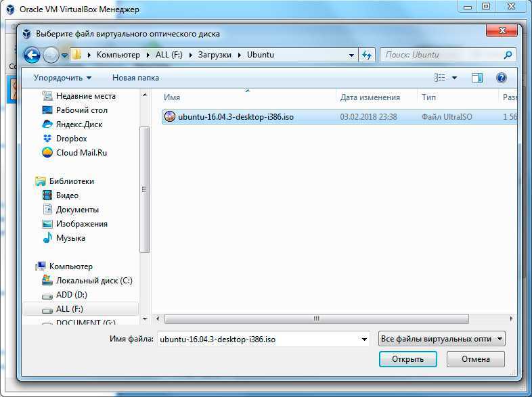Show the preview pane

pyautogui.click(x=477, y=78)
